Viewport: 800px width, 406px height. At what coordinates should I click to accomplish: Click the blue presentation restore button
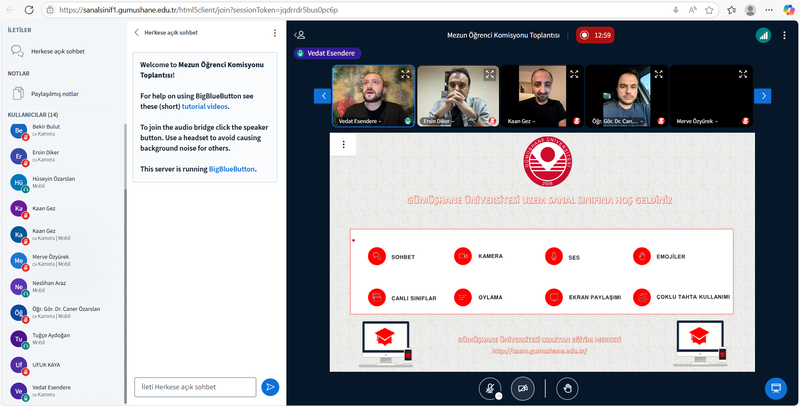pos(776,388)
